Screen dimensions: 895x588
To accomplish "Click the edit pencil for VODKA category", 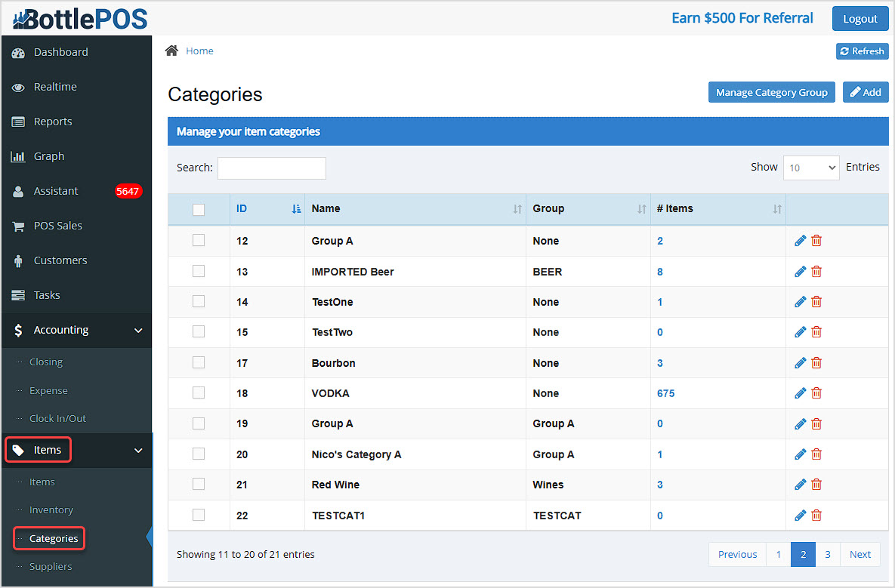I will pyautogui.click(x=800, y=393).
